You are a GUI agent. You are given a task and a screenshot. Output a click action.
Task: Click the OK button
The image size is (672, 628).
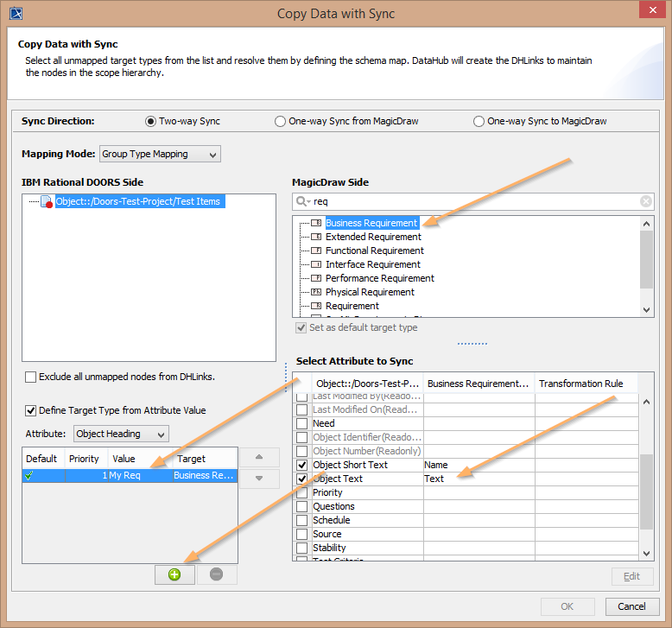(567, 606)
